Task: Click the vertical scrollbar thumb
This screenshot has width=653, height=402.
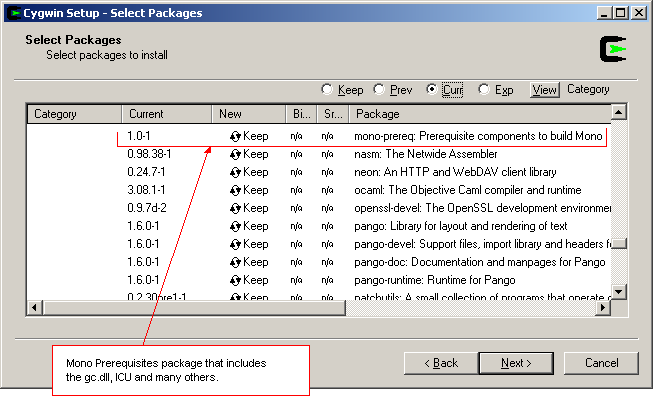Action: point(619,244)
